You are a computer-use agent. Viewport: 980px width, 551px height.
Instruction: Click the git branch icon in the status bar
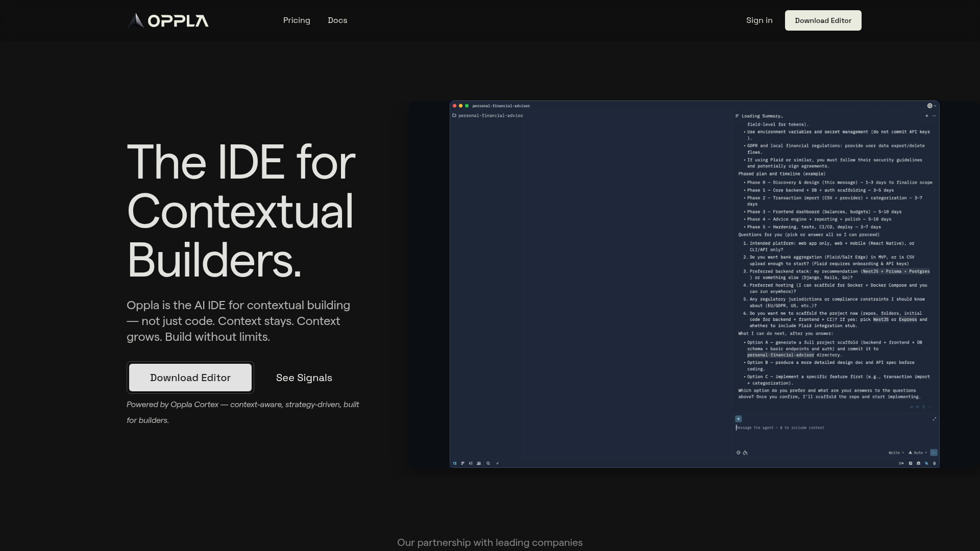[x=463, y=463]
